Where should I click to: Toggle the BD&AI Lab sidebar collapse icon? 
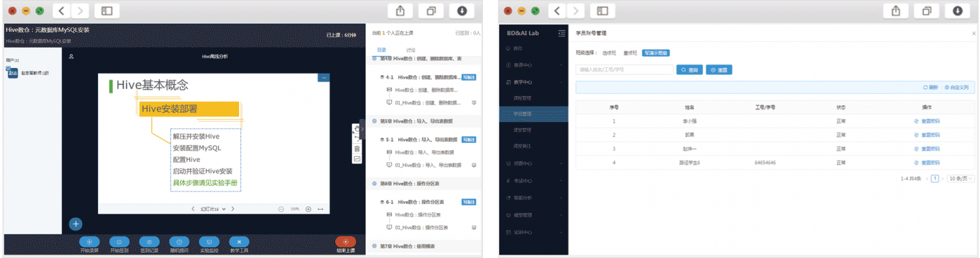coord(561,33)
